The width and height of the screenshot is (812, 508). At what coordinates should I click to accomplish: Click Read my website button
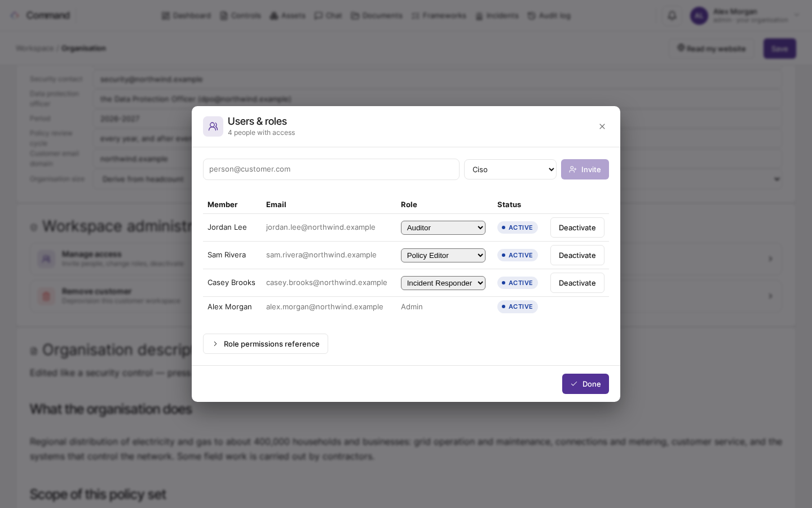712,49
